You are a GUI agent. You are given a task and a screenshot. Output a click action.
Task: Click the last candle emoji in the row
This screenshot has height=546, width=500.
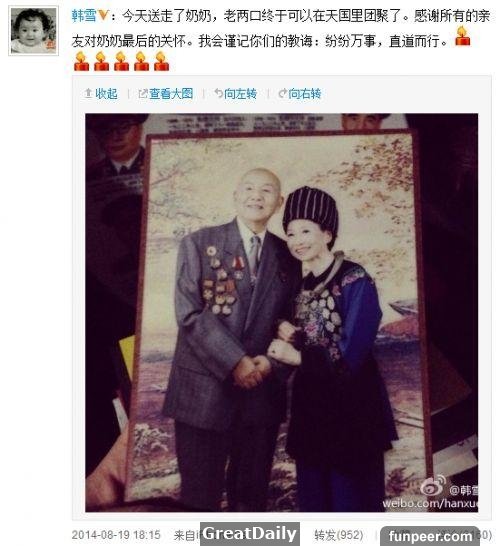[162, 61]
